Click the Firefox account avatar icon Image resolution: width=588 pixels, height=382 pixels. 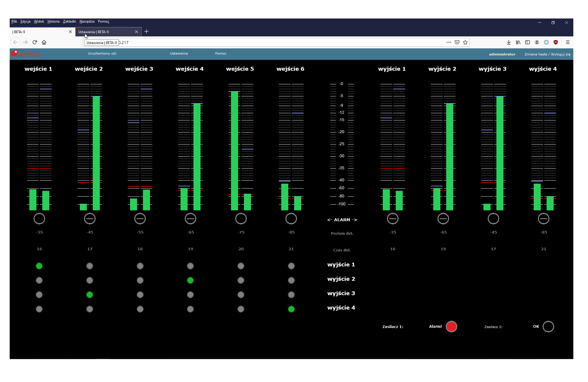pos(537,42)
